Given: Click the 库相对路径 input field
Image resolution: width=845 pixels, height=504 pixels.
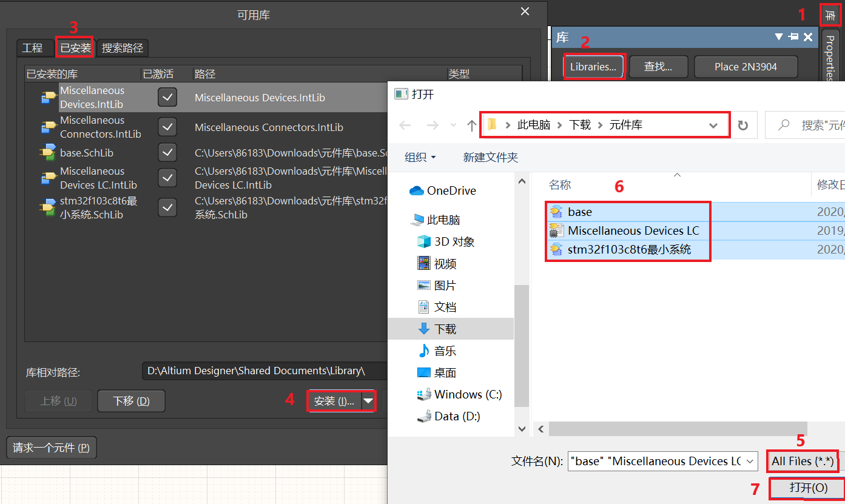Looking at the screenshot, I should point(266,371).
